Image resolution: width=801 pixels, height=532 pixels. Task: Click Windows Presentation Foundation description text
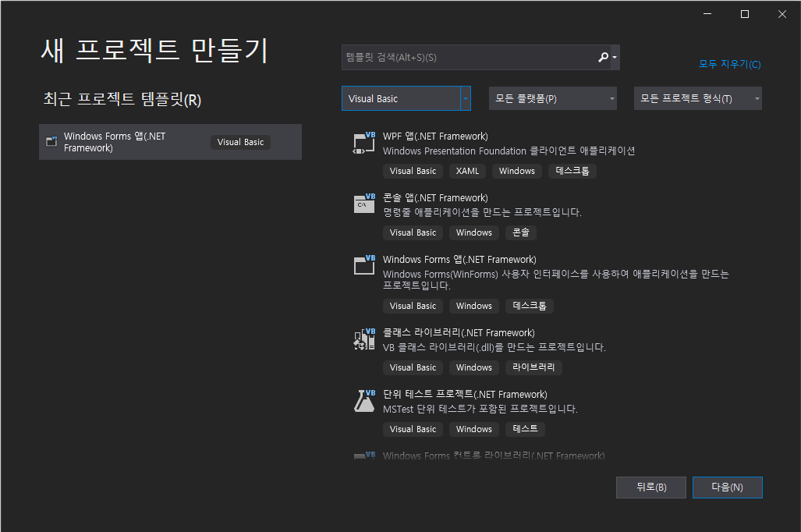(509, 151)
